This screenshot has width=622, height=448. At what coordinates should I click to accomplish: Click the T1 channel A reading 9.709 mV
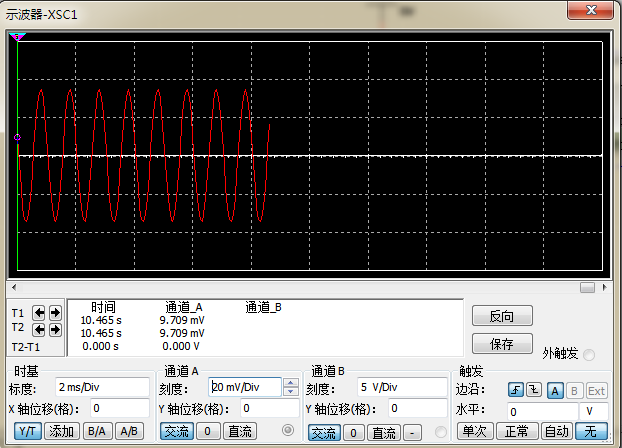pos(182,320)
